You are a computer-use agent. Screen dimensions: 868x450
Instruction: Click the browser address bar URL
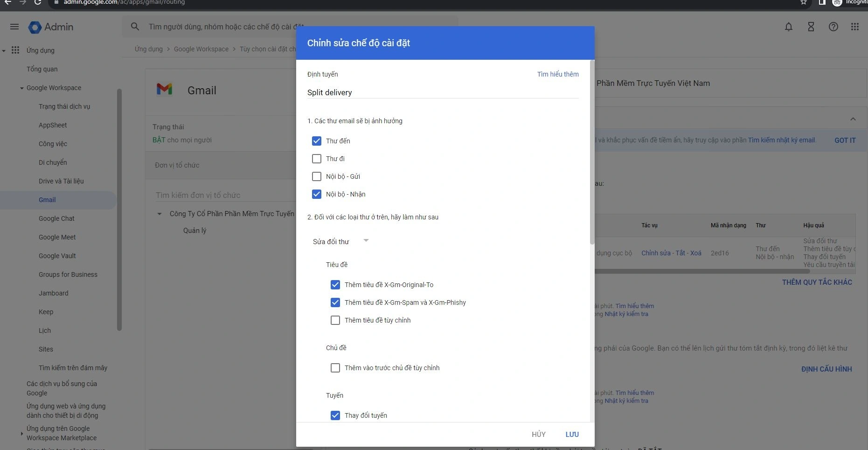124,2
